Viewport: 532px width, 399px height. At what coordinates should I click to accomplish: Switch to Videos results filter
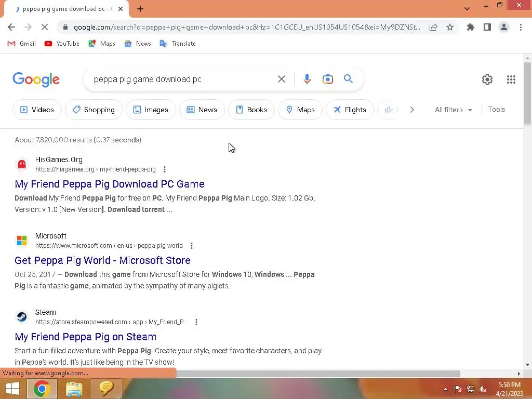(37, 110)
